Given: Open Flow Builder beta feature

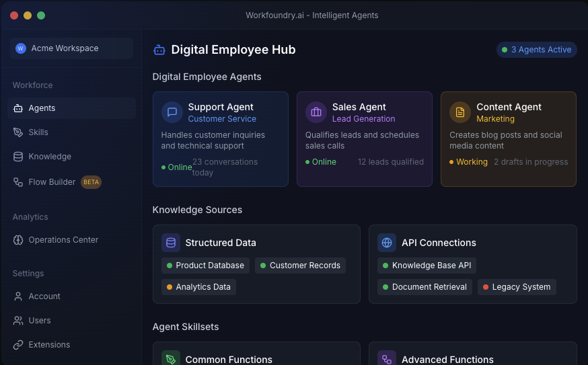Looking at the screenshot, I should tap(52, 182).
